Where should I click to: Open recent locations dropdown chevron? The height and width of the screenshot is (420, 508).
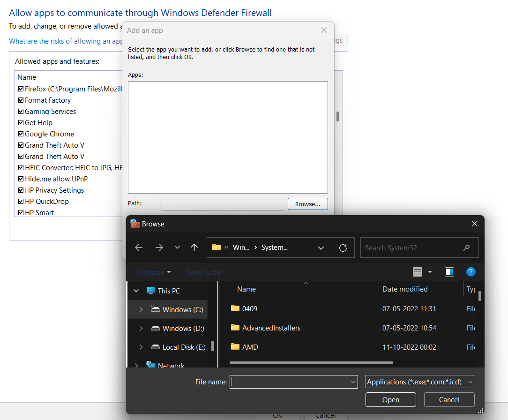(x=177, y=247)
